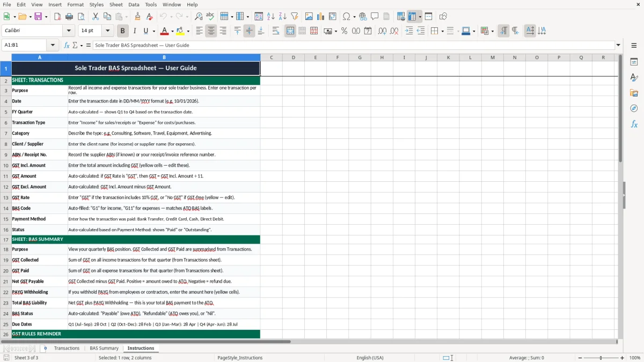Toggle Align Left
The width and height of the screenshot is (644, 362).
[x=199, y=31]
